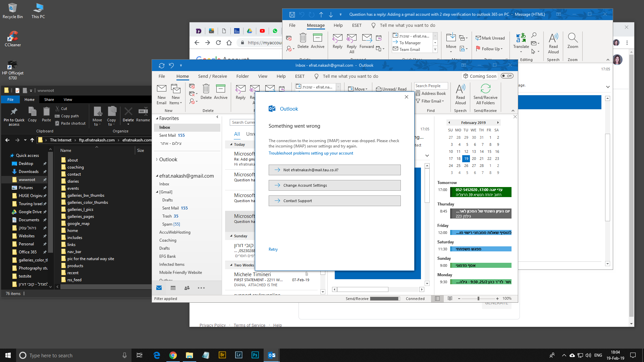Open Adobe Bridge from the taskbar
This screenshot has height=362, width=644.
tap(222, 355)
